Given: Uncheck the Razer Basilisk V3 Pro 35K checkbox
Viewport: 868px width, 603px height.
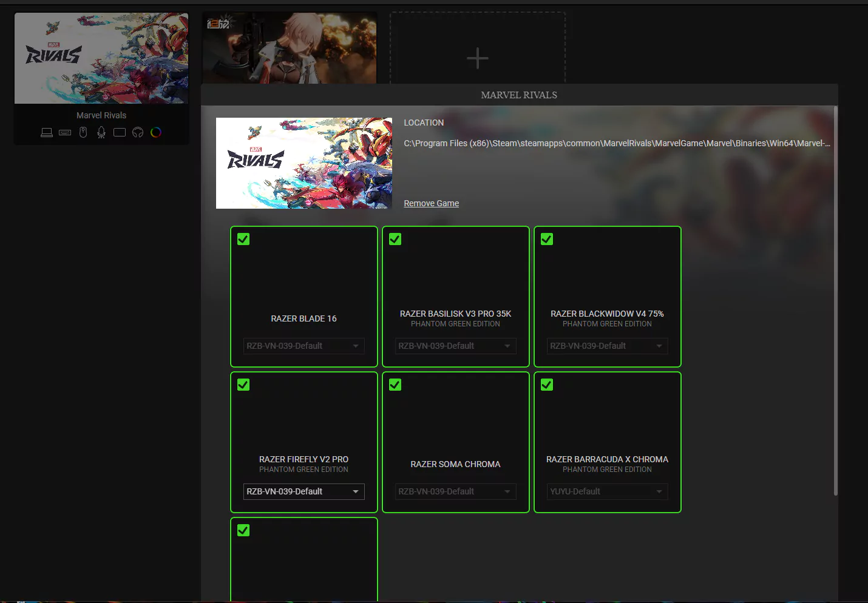Looking at the screenshot, I should [395, 239].
